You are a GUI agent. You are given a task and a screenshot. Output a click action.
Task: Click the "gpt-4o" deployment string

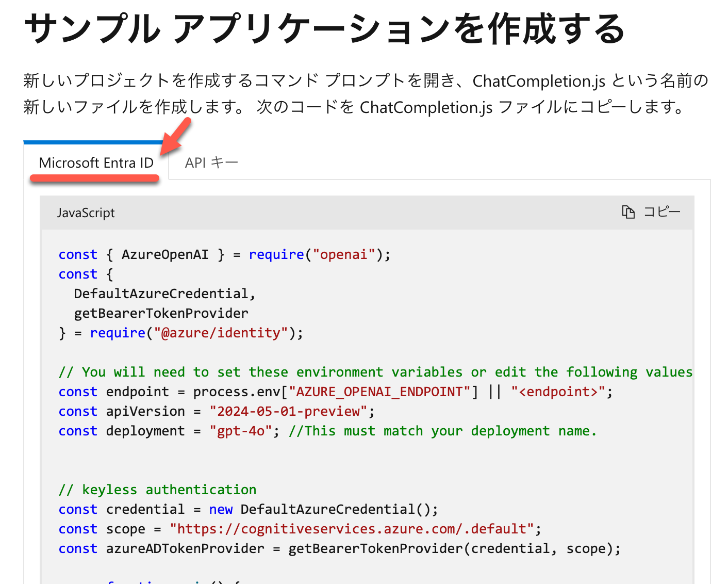[241, 431]
